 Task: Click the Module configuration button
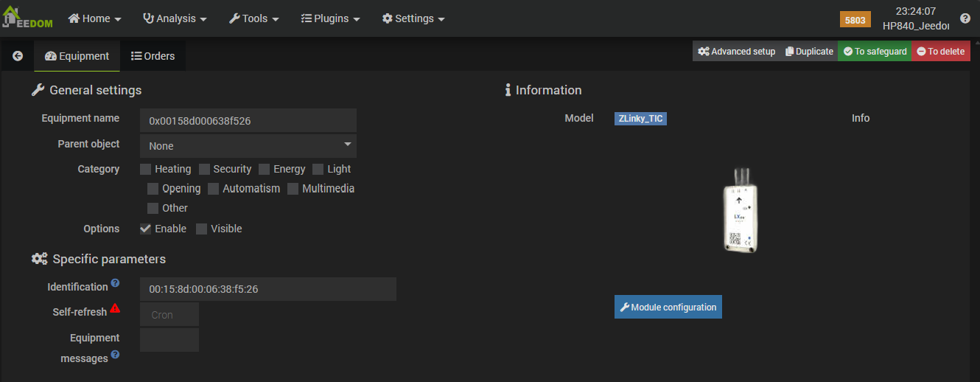point(668,307)
